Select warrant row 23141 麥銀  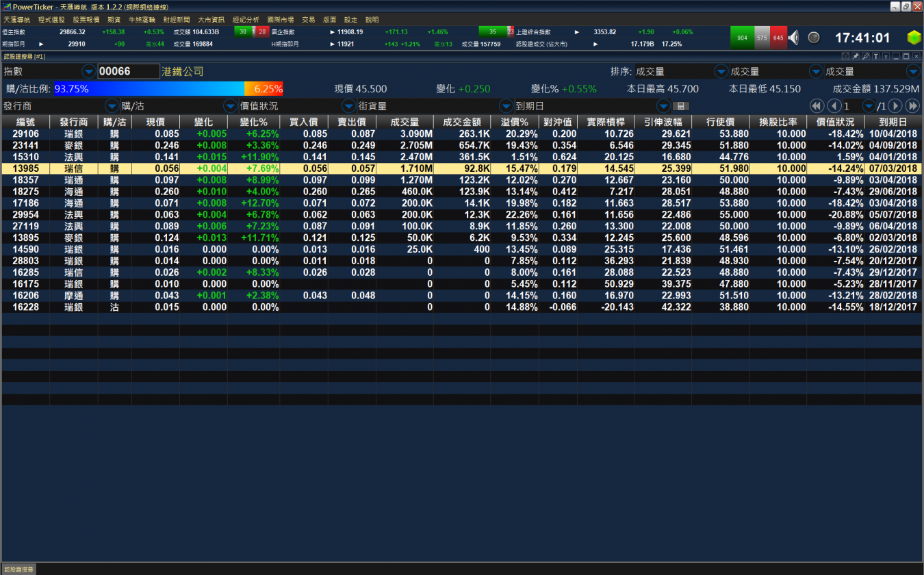click(x=462, y=145)
